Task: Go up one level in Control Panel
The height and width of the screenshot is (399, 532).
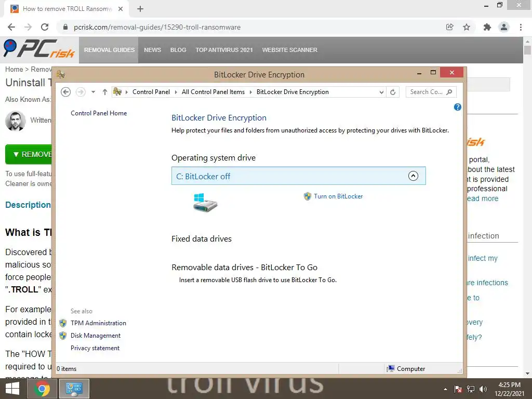Action: point(105,92)
